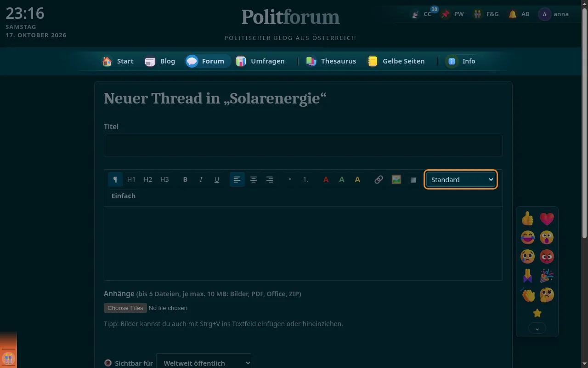588x368 pixels.
Task: Go to the Umfragen menu item
Action: [260, 61]
